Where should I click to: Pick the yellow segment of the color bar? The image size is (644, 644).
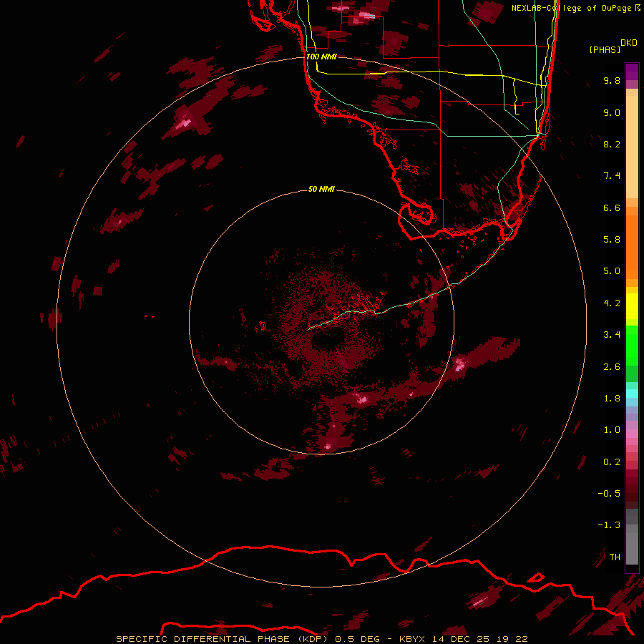(632, 306)
